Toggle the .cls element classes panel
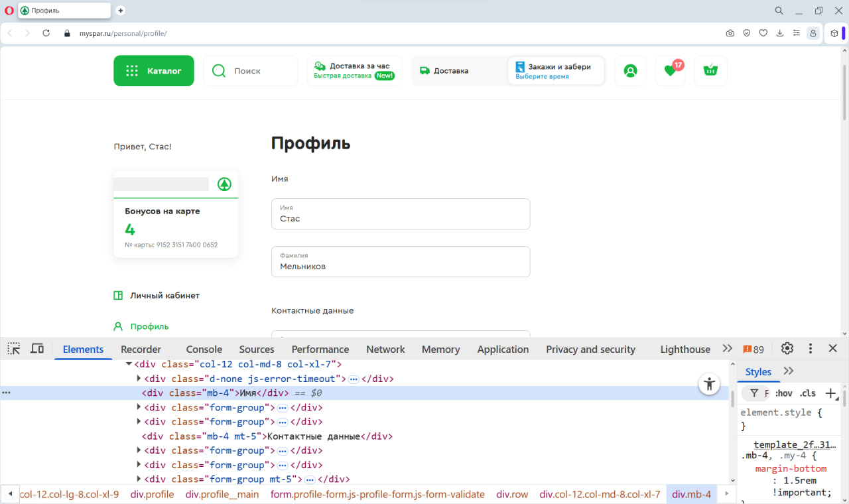The width and height of the screenshot is (849, 504). click(807, 393)
